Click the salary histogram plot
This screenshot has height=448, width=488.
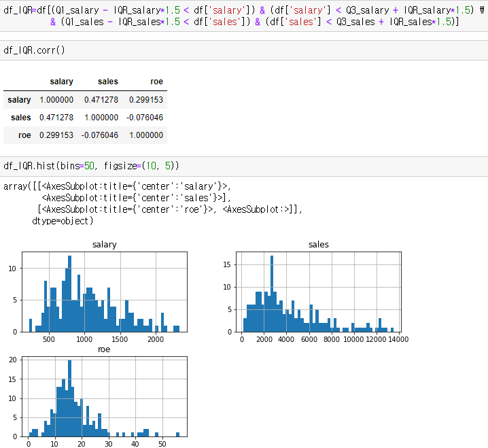[x=105, y=292]
